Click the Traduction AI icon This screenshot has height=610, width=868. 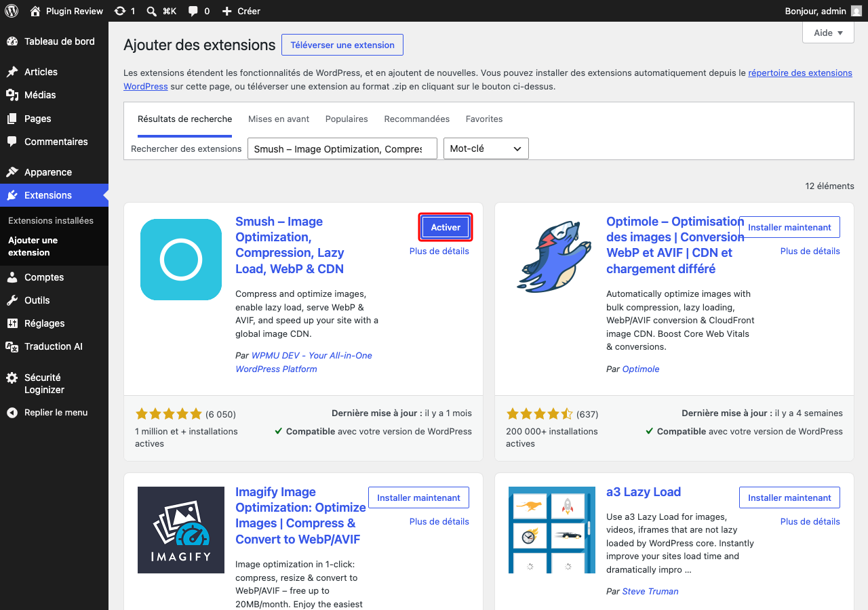tap(12, 346)
